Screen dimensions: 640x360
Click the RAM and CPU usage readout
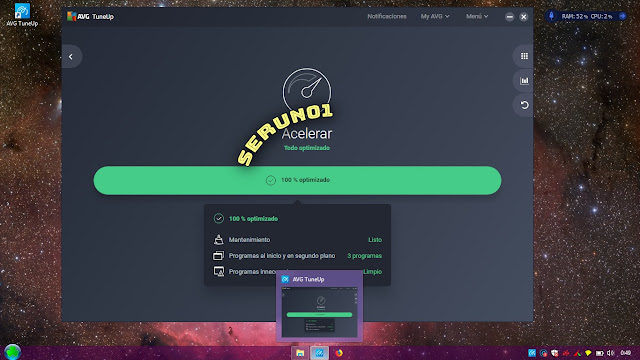tap(587, 16)
